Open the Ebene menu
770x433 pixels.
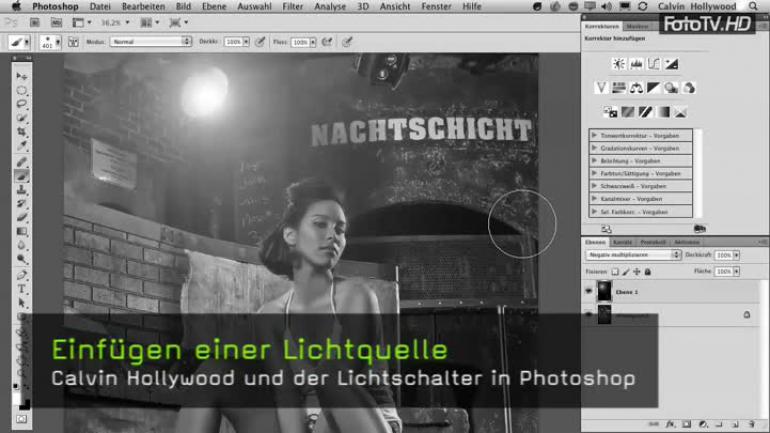click(214, 6)
